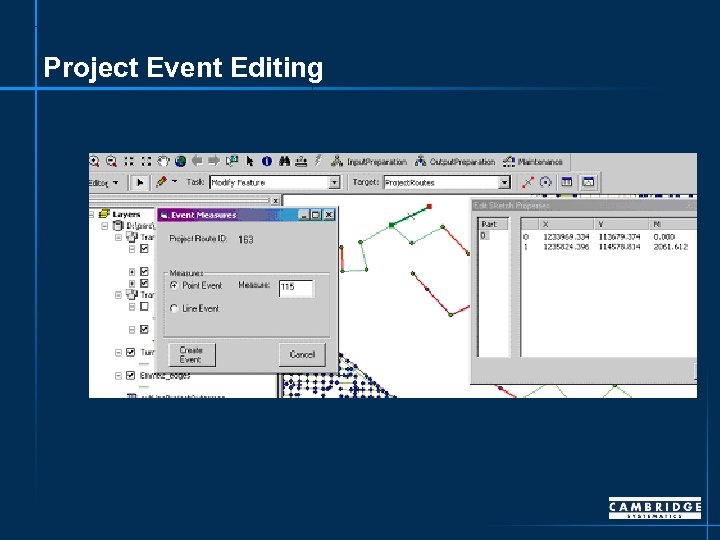Viewport: 720px width, 540px height.
Task: Open the Target layer dropdown
Action: 505,183
